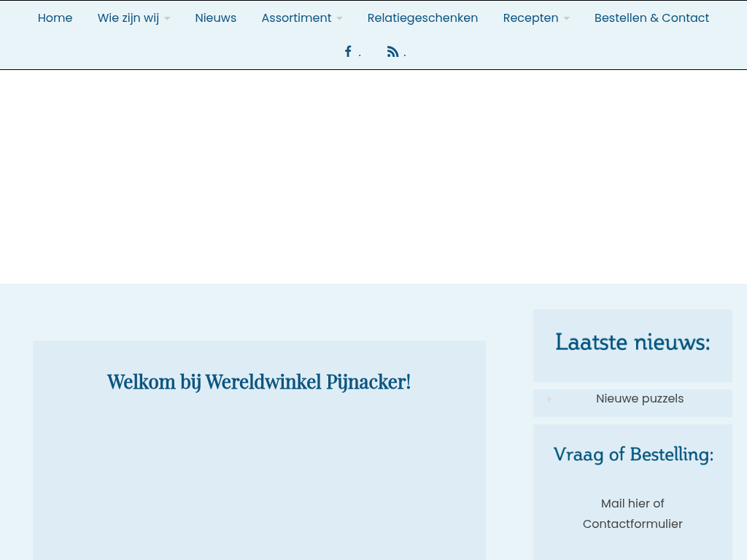
Task: Click the Recepten menu label
Action: click(530, 18)
